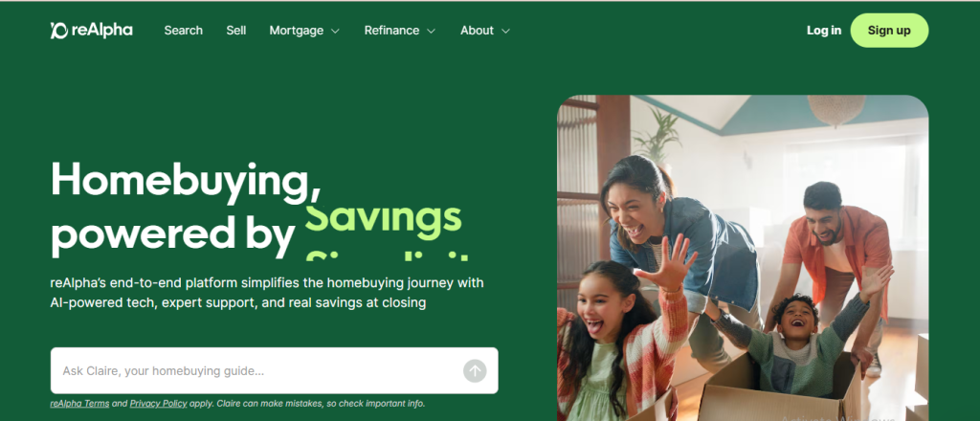The image size is (980, 421).
Task: Click the up-arrow send icon in Claire box
Action: pyautogui.click(x=475, y=371)
